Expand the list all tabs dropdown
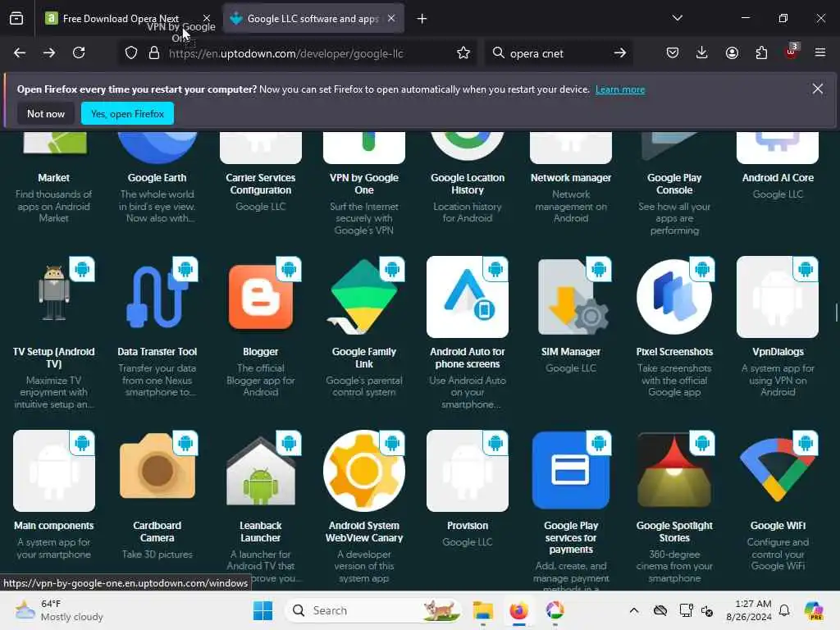The height and width of the screenshot is (630, 840). point(677,18)
